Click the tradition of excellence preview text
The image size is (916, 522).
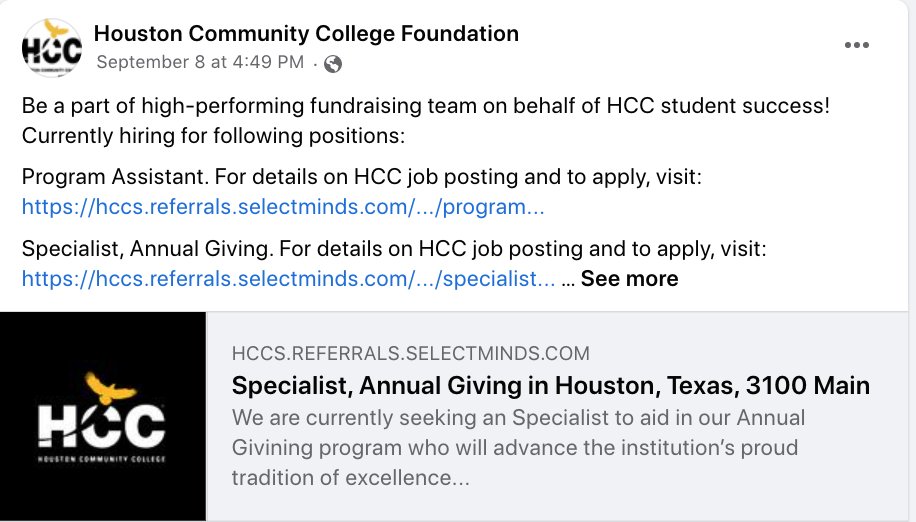tap(351, 478)
